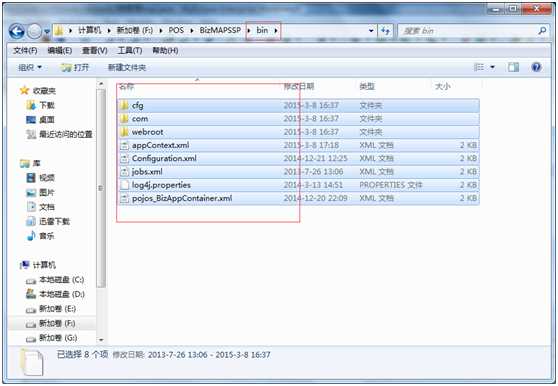Sort by the 类型 column header
This screenshot has height=386, width=558.
pyautogui.click(x=367, y=86)
